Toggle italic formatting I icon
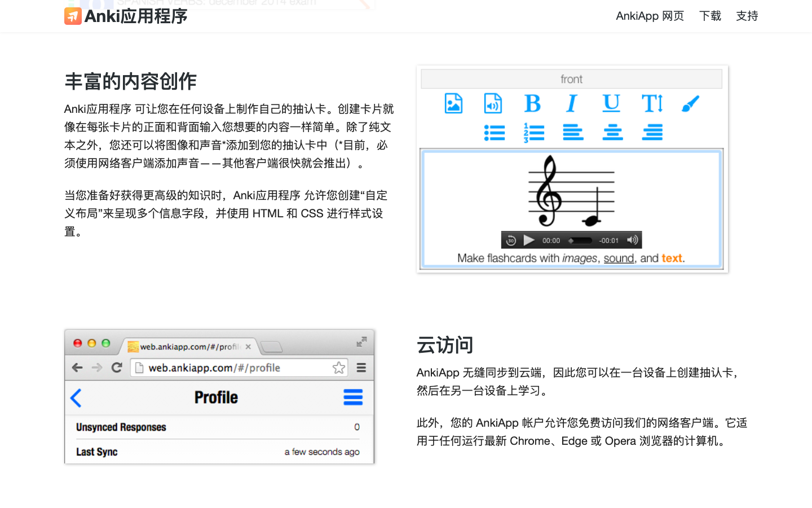The width and height of the screenshot is (812, 508). [572, 103]
